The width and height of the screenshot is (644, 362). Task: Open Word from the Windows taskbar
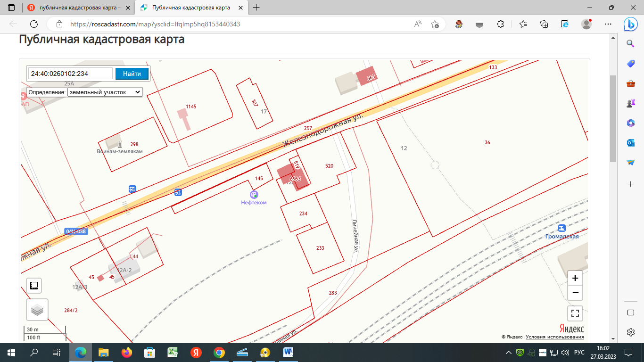coord(288,352)
